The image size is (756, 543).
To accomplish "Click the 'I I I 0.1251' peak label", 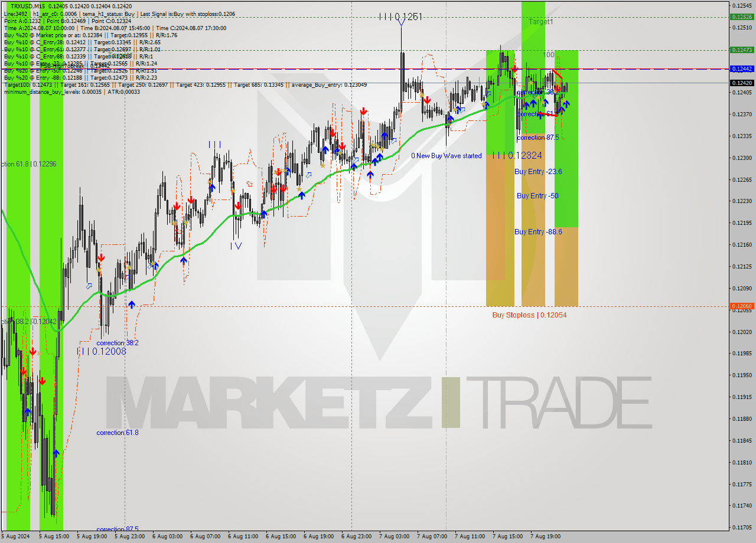I will 400,17.
